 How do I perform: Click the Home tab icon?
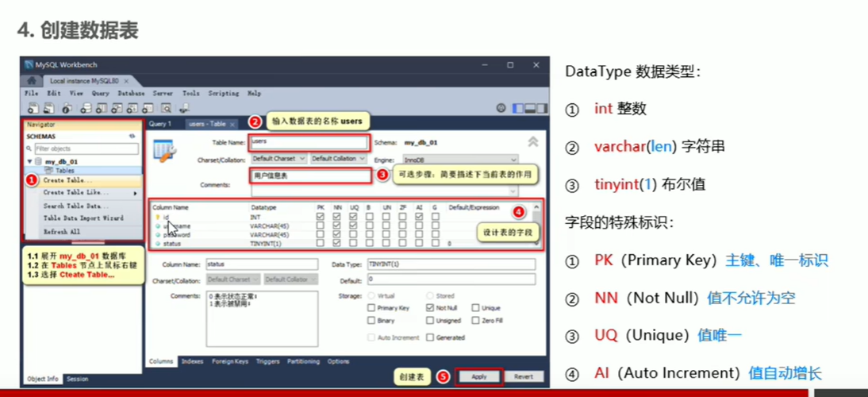(31, 81)
